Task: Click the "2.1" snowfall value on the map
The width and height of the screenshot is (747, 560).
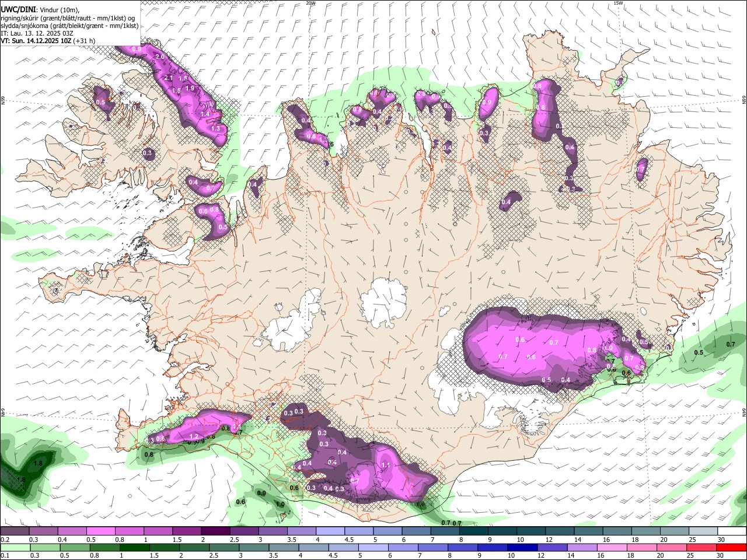Action: 169,78
